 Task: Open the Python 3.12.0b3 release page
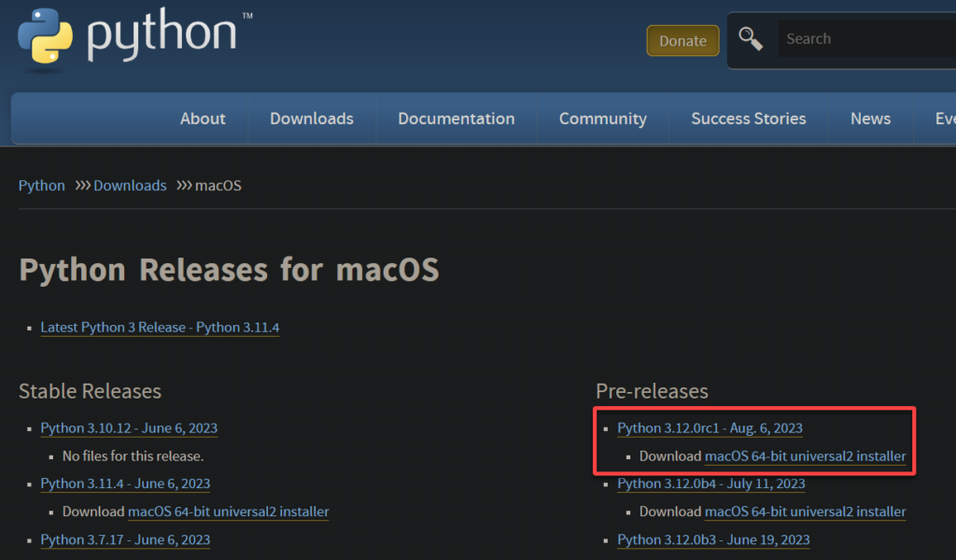point(712,539)
